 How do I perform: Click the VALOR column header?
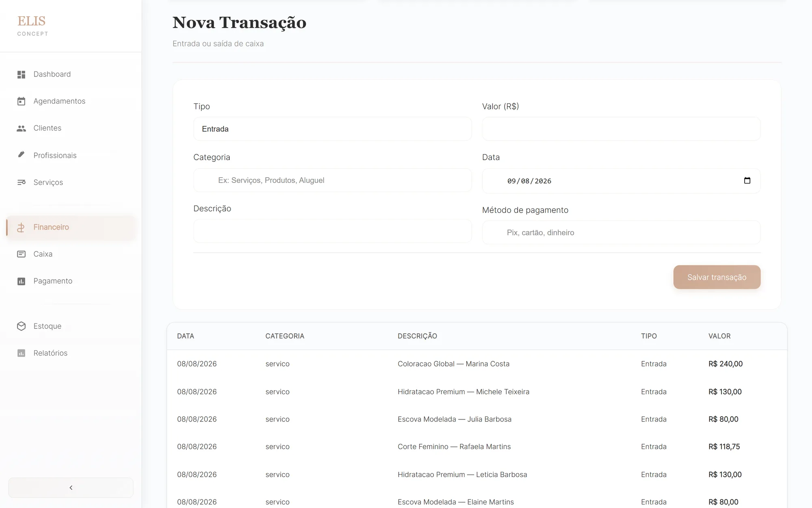point(719,336)
